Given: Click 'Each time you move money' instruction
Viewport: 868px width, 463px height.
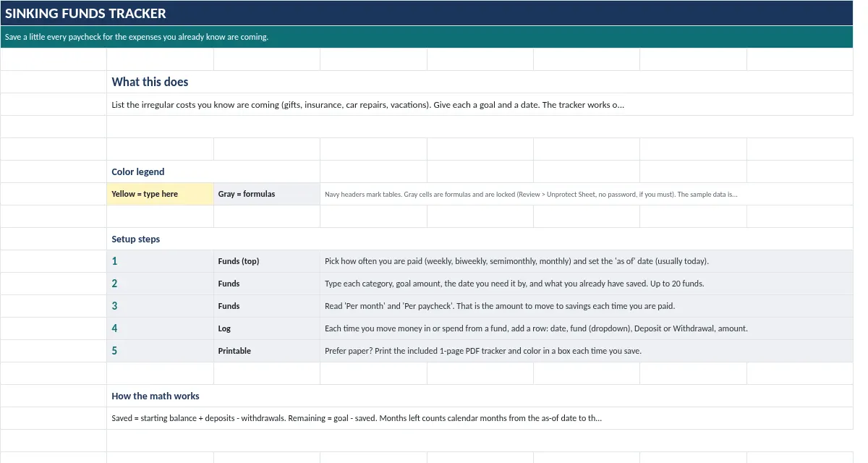Looking at the screenshot, I should pyautogui.click(x=587, y=328).
